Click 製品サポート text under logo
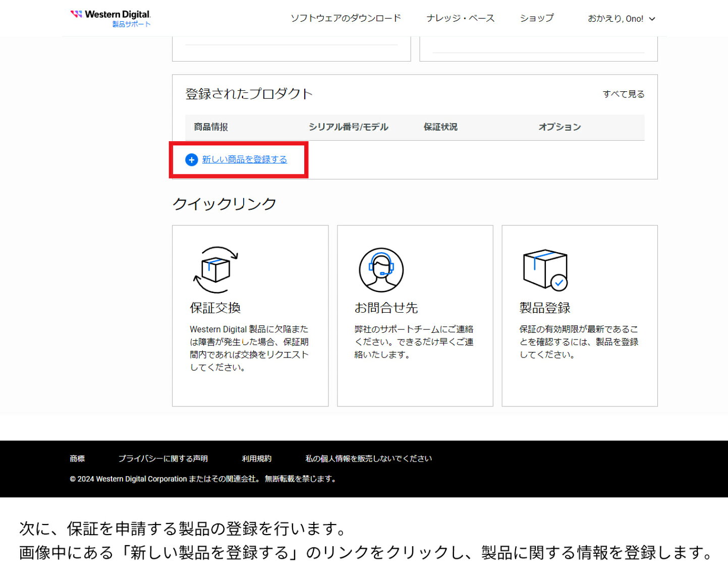The width and height of the screenshot is (728, 585). point(131,24)
